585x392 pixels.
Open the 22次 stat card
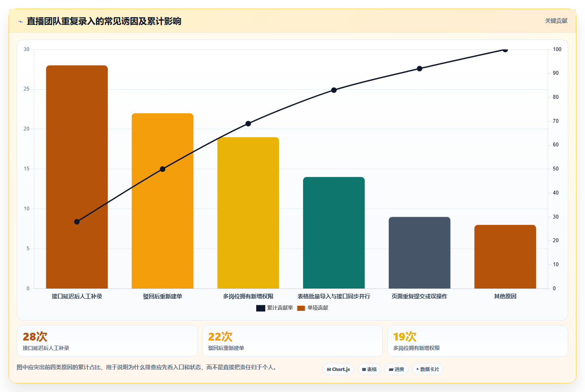[292, 341]
